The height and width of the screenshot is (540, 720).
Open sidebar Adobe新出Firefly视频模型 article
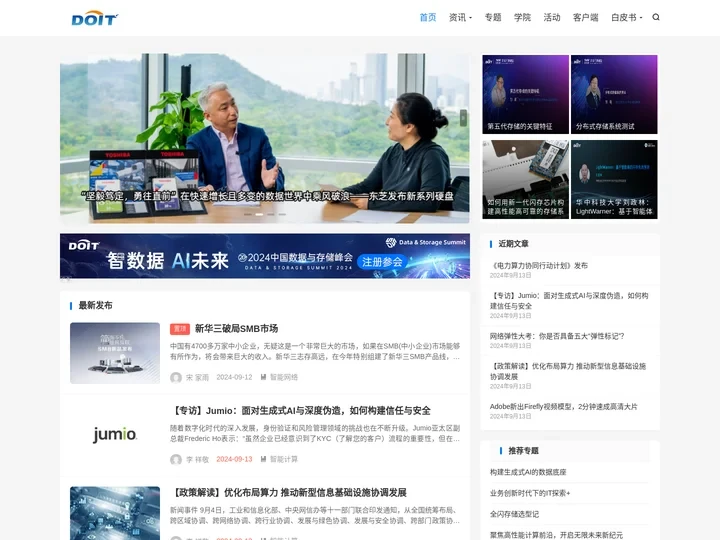pyautogui.click(x=563, y=406)
